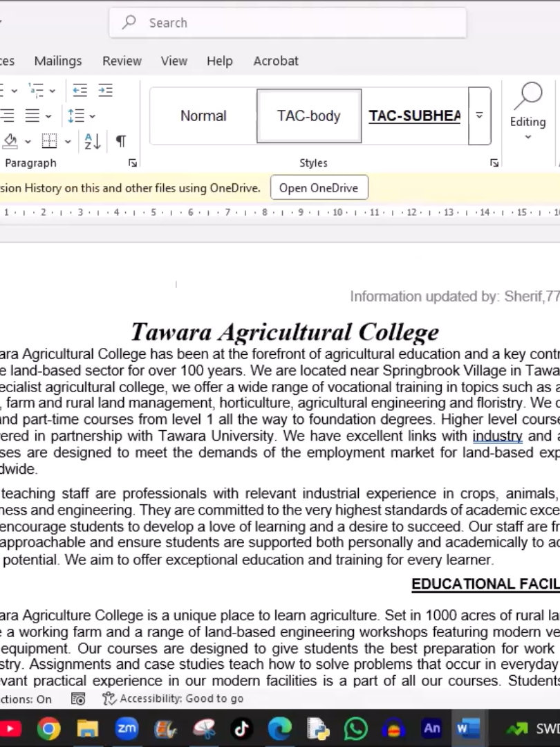560x747 pixels.
Task: Click the Open OneDrive button
Action: coord(319,187)
